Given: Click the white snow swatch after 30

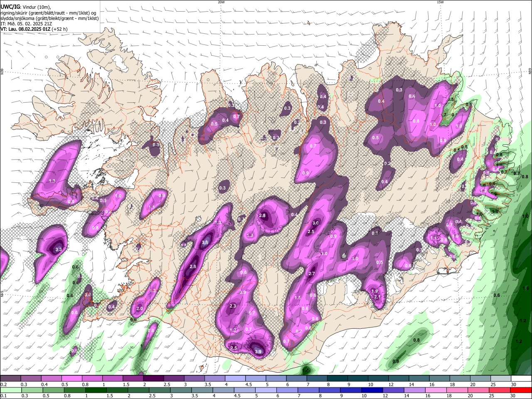Looking at the screenshot, I should click(522, 379).
